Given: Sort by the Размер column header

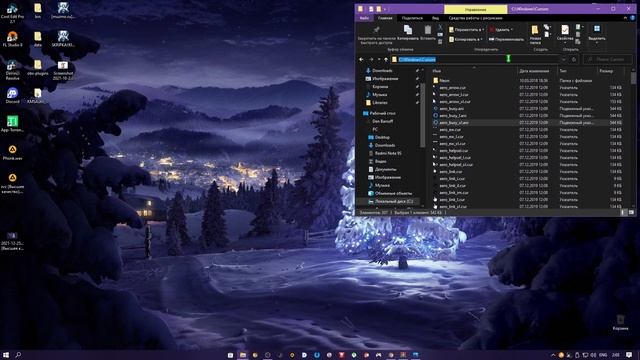Looking at the screenshot, I should tap(607, 71).
